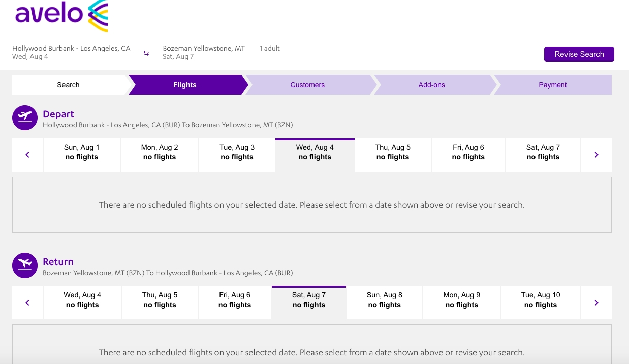This screenshot has width=629, height=364.
Task: Show earlier departure dates with left chevron
Action: tap(27, 155)
